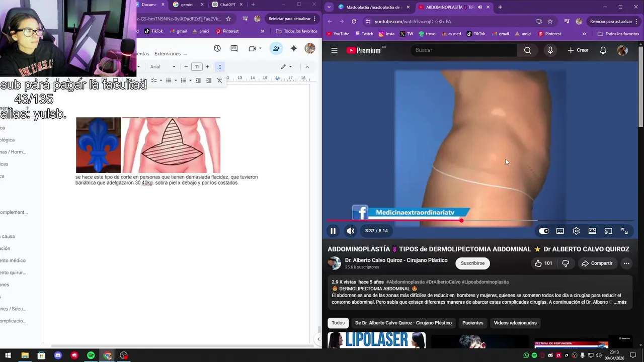Reload the YouTube page
Image resolution: width=644 pixels, height=362 pixels.
pos(354,22)
